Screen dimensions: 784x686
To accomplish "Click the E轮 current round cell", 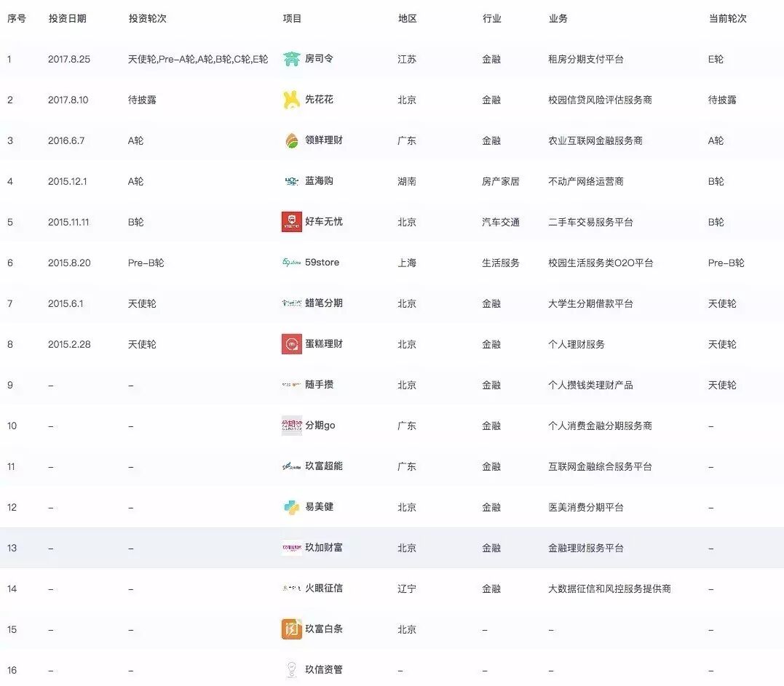I will click(716, 59).
